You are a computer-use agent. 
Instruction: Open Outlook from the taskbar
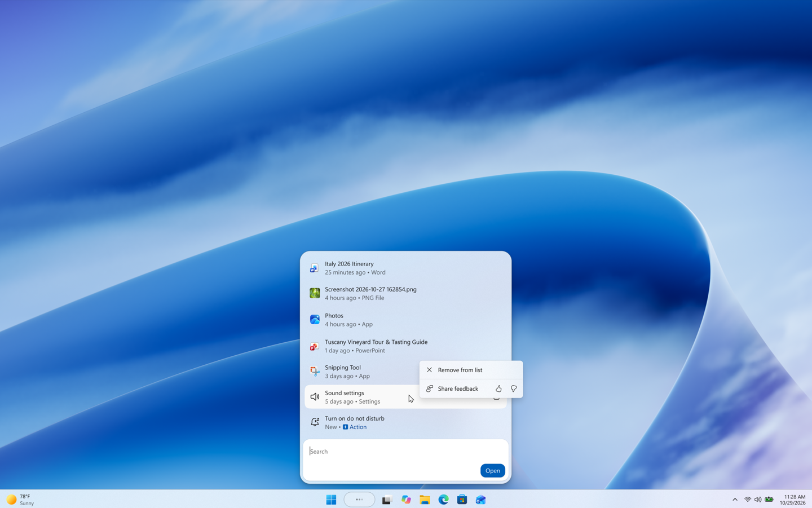click(x=480, y=500)
